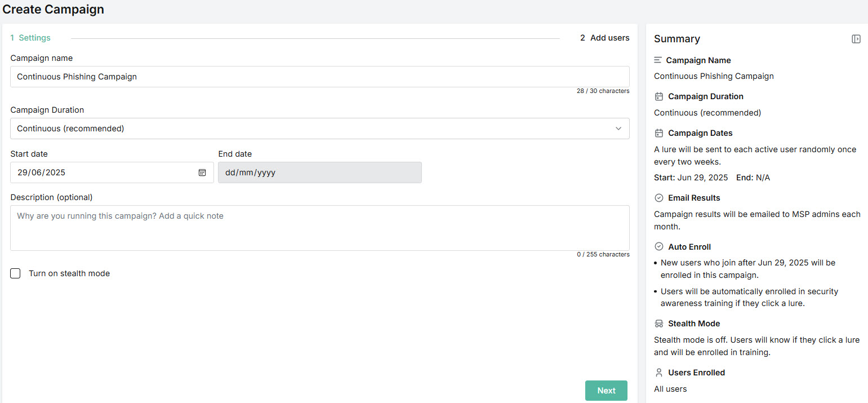The width and height of the screenshot is (868, 403).
Task: Go to step 2 Add users
Action: click(605, 38)
